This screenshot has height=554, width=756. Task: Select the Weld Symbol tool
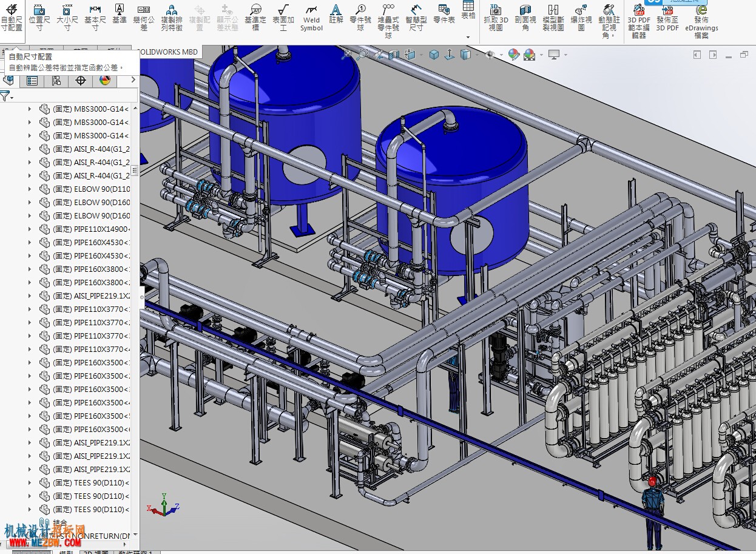pos(311,18)
